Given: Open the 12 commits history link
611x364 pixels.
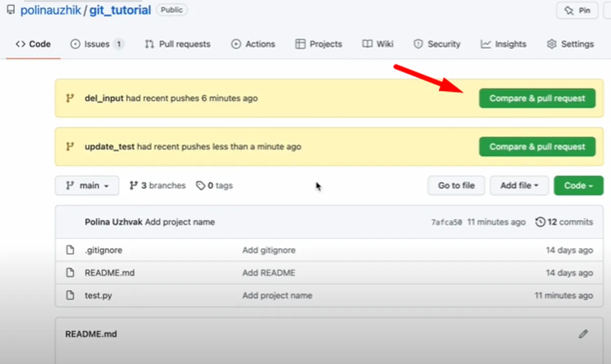Looking at the screenshot, I should [564, 222].
